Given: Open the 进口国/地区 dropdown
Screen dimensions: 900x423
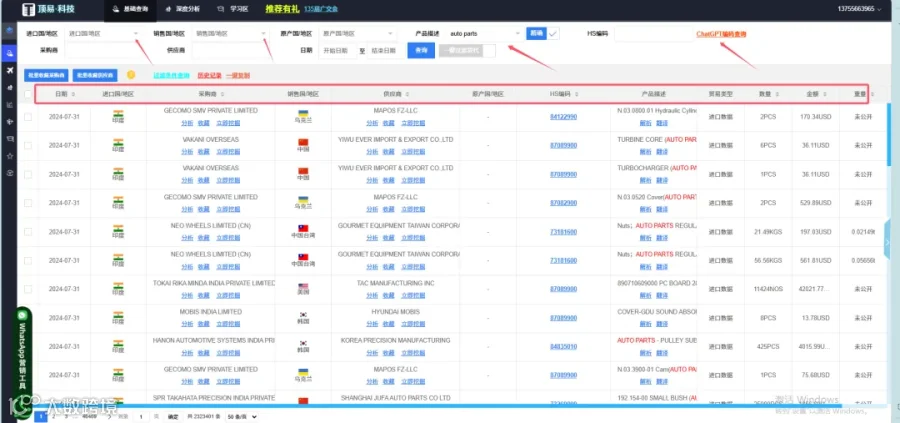Looking at the screenshot, I should pos(103,34).
